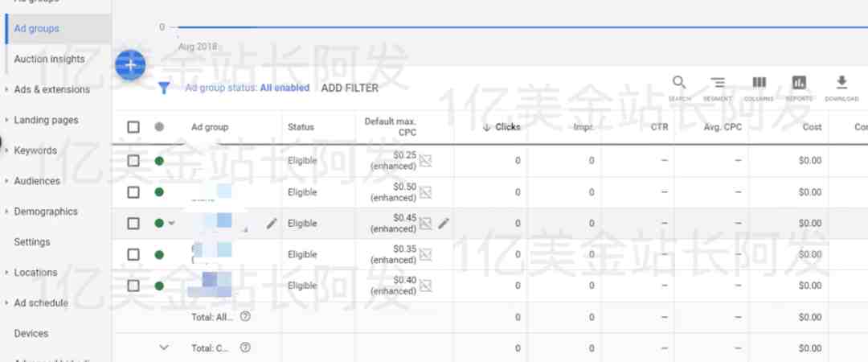Open Devices in the sidebar
This screenshot has height=362, width=868.
click(31, 333)
